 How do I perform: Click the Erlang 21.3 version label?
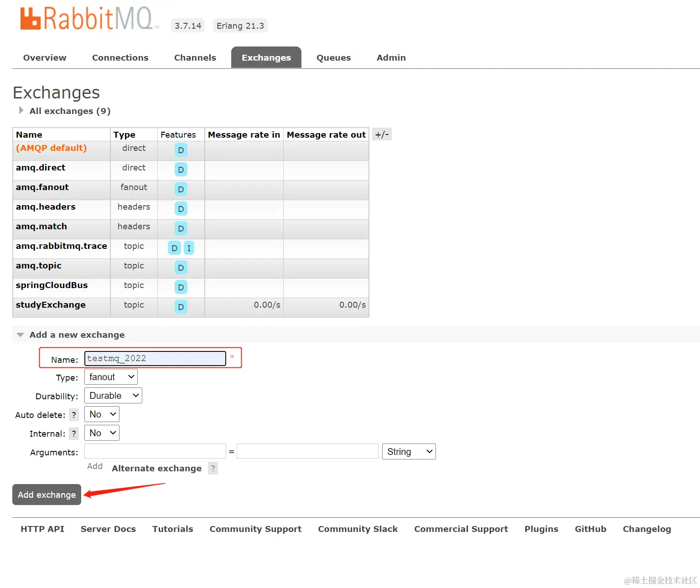pos(240,26)
